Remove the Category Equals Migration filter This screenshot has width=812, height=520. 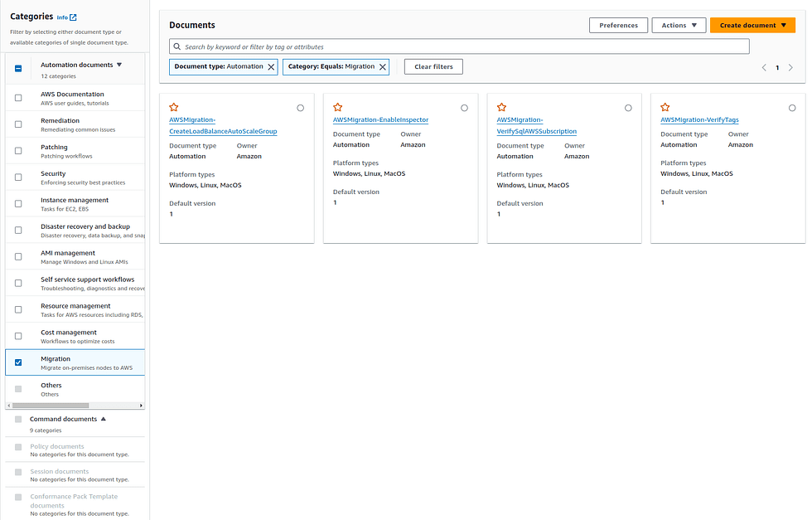[x=383, y=67]
